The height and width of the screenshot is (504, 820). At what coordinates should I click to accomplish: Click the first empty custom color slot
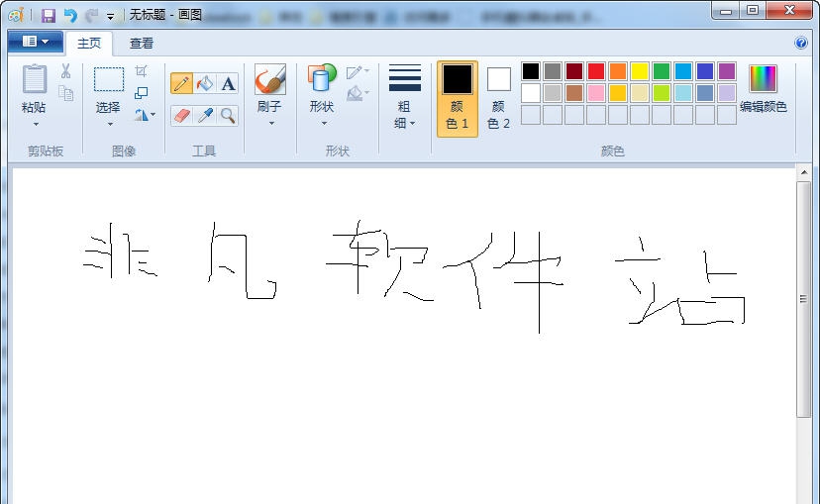[x=530, y=115]
